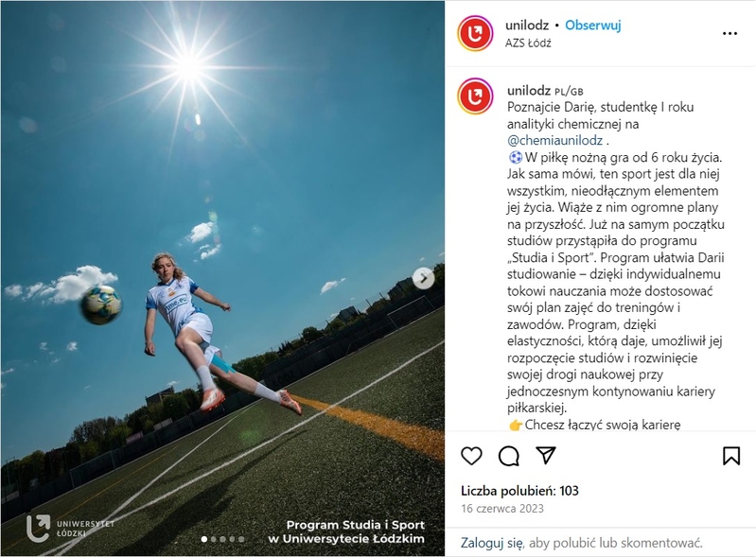Screen dimensions: 756x557
Task: Open @chemiaunilodz mention link
Action: click(555, 140)
